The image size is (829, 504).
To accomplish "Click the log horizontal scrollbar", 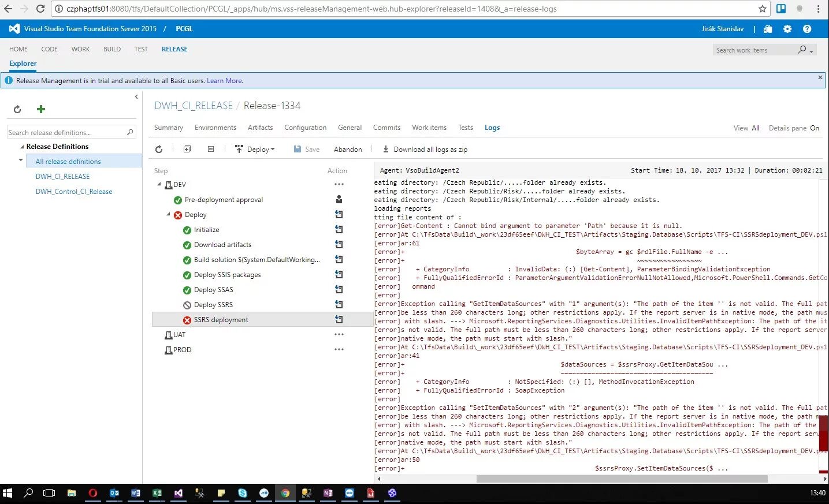I will pos(622,479).
